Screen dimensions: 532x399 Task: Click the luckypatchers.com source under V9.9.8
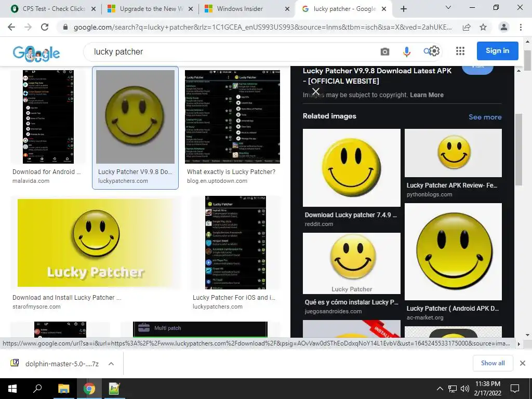tap(123, 181)
